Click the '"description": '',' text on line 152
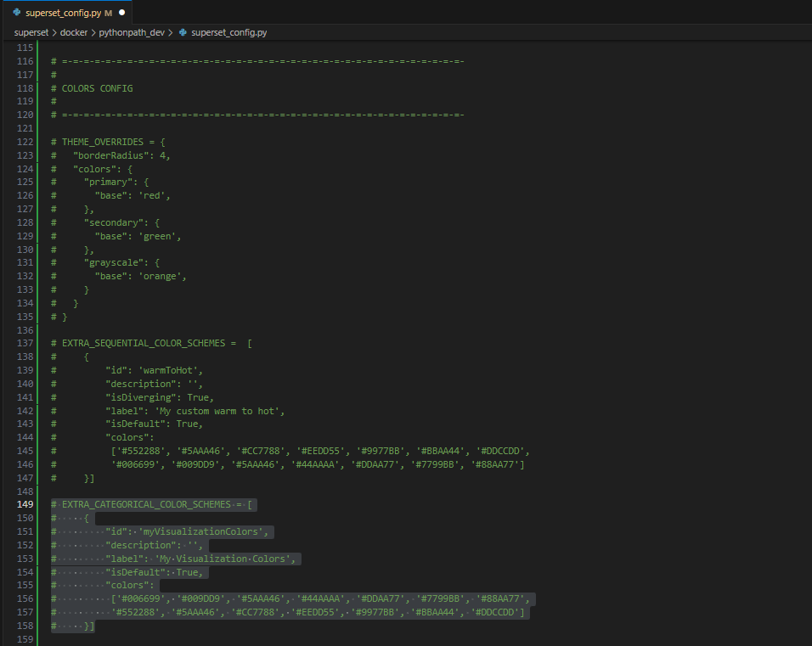Image resolution: width=812 pixels, height=646 pixels. [155, 545]
